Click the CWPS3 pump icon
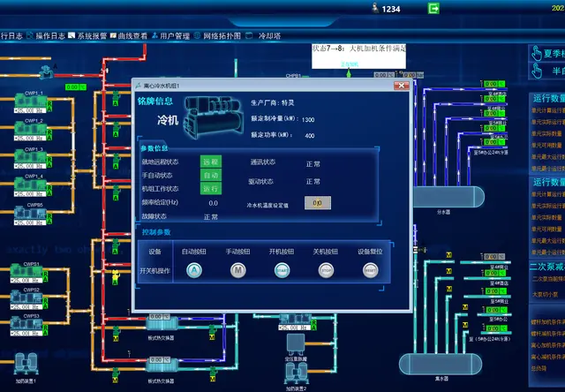 [26, 323]
